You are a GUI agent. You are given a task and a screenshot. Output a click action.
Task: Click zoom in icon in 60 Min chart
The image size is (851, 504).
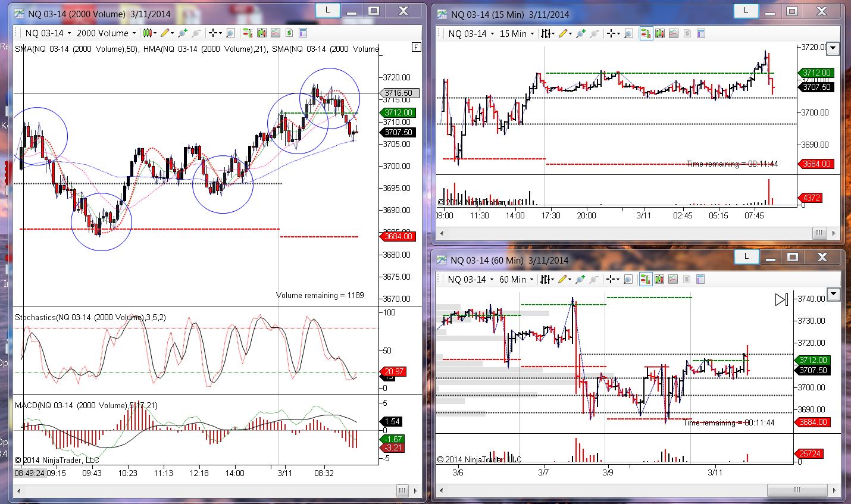[x=580, y=279]
